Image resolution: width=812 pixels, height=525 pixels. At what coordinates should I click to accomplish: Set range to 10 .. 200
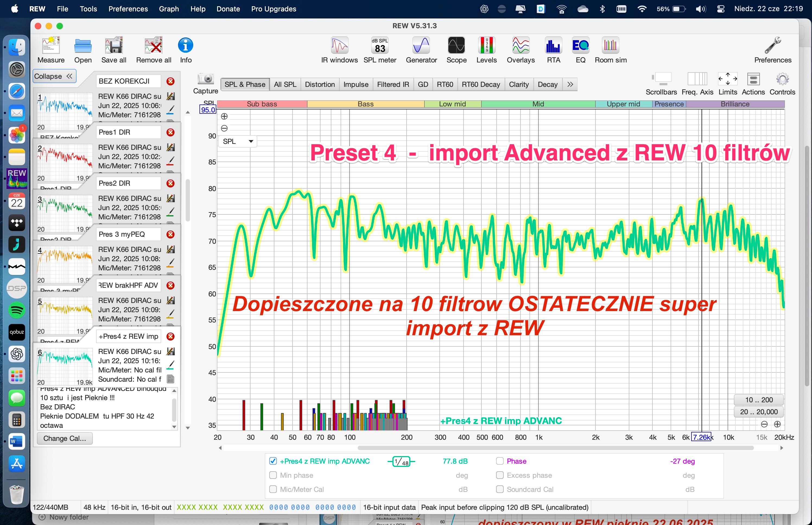point(759,400)
